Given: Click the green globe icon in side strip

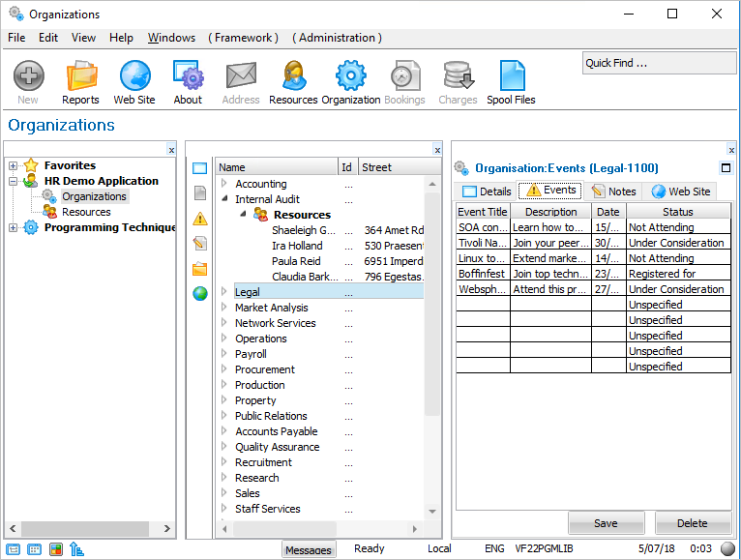Looking at the screenshot, I should [200, 294].
